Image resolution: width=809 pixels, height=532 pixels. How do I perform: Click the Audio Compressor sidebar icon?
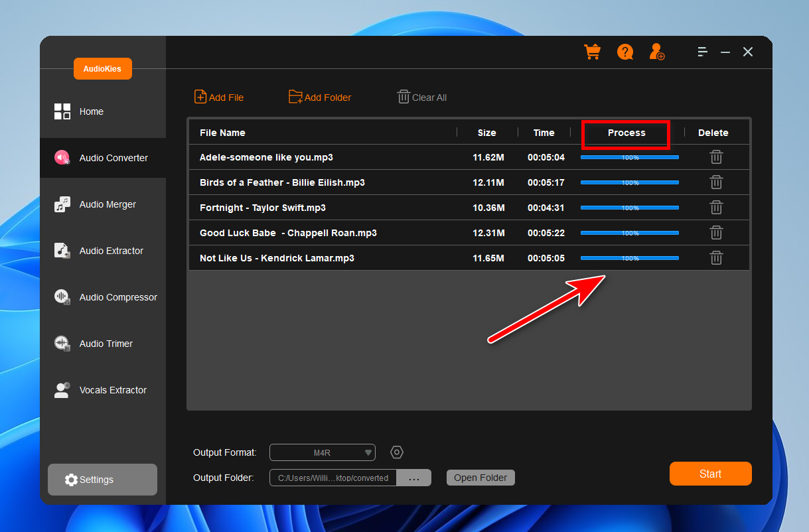click(x=62, y=297)
